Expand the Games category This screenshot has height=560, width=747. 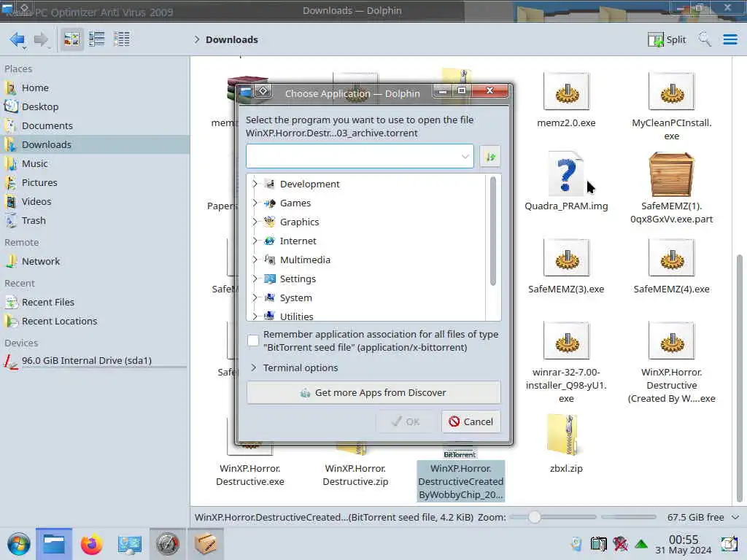click(x=255, y=203)
